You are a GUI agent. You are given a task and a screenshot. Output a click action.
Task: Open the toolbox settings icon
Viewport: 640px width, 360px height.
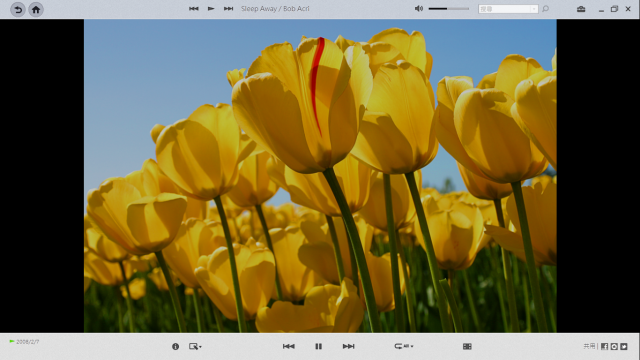(x=581, y=9)
